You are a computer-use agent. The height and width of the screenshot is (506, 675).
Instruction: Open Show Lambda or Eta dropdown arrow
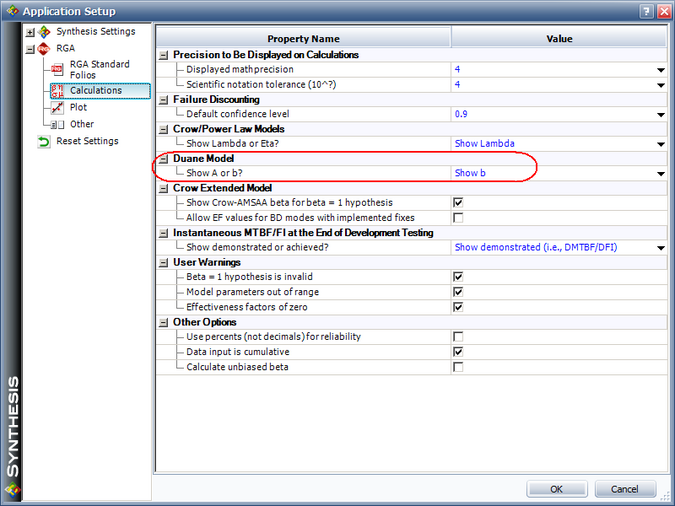click(661, 144)
